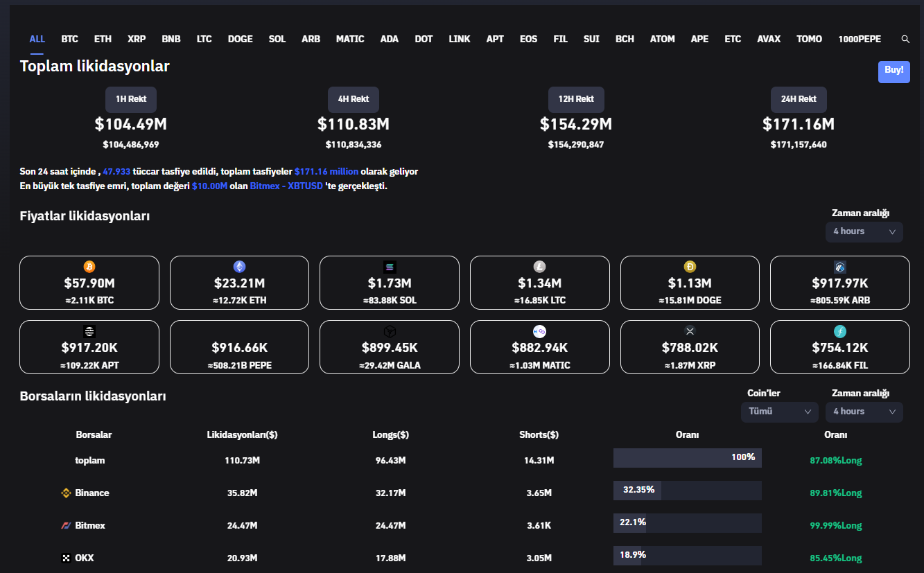Select the 12H Rekt timeframe button
The width and height of the screenshot is (924, 573).
point(576,99)
